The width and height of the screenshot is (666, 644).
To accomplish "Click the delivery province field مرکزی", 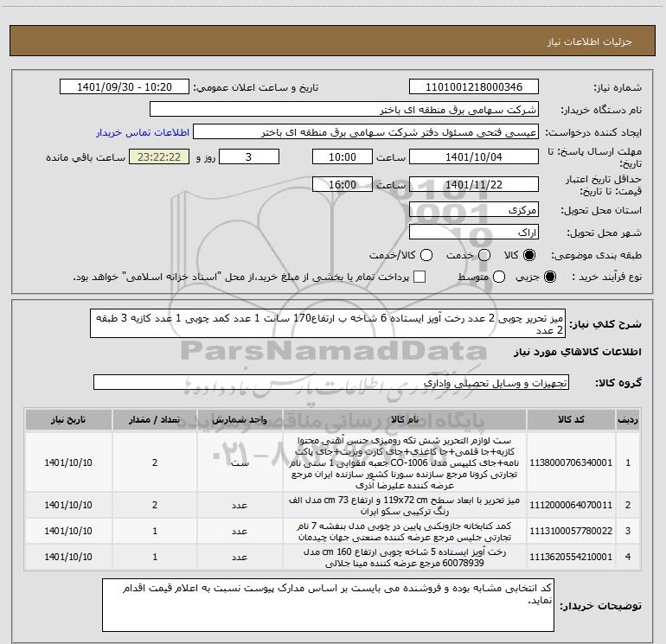I will 474,210.
